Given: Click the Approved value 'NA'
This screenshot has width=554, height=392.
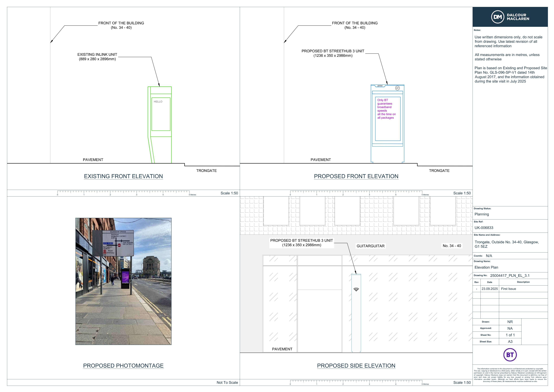Looking at the screenshot, I should click(510, 328).
